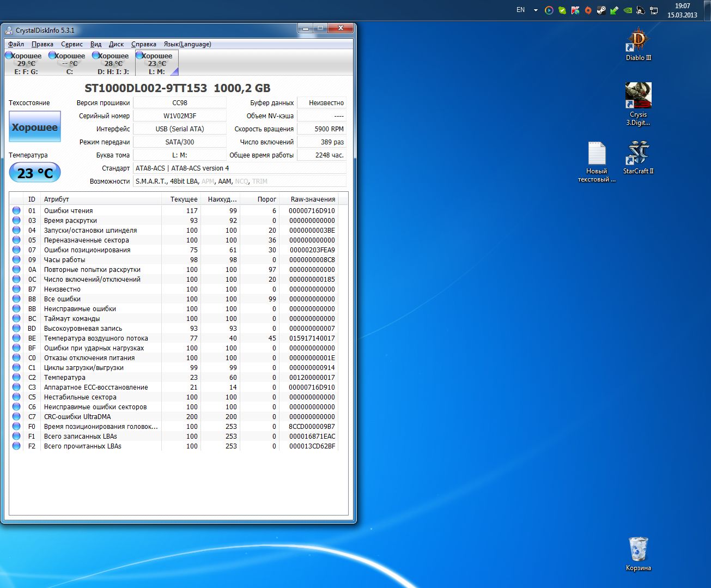
Task: Switch to disk tab C:
Action: point(69,63)
